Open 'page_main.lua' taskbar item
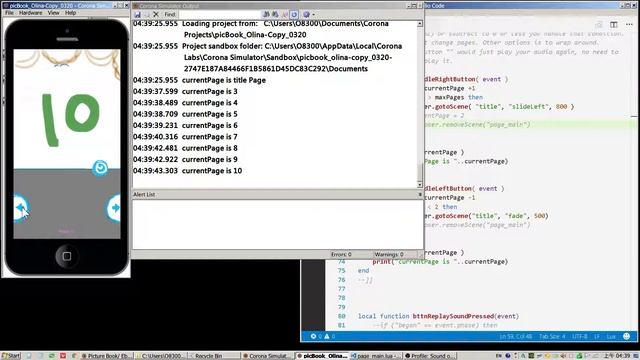 (376, 356)
